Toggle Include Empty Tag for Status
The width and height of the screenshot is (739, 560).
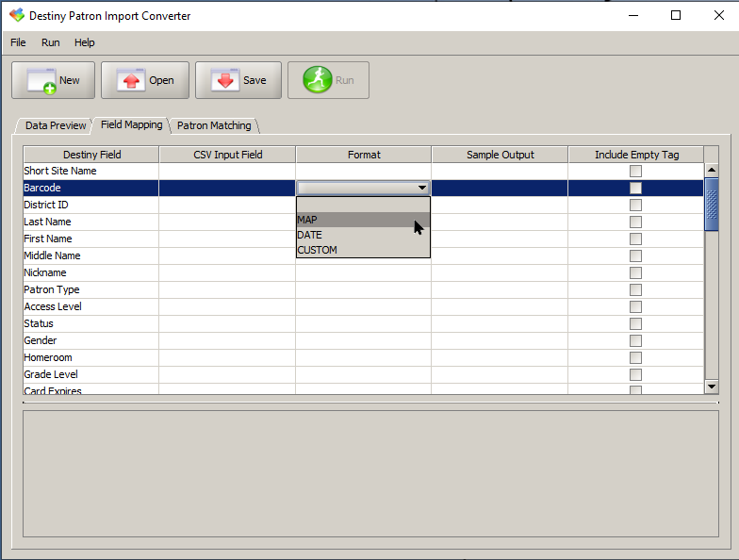click(x=635, y=324)
